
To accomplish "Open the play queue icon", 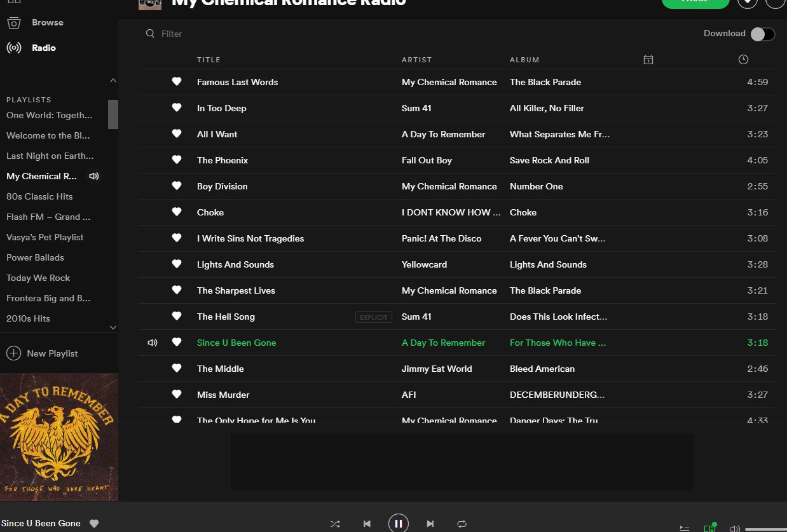I will tap(685, 528).
